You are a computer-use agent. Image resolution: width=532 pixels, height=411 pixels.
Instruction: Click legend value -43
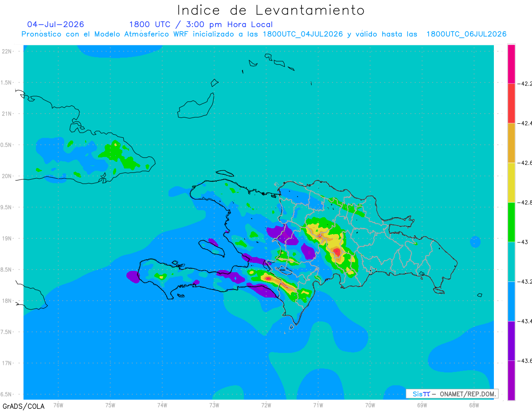pyautogui.click(x=523, y=242)
